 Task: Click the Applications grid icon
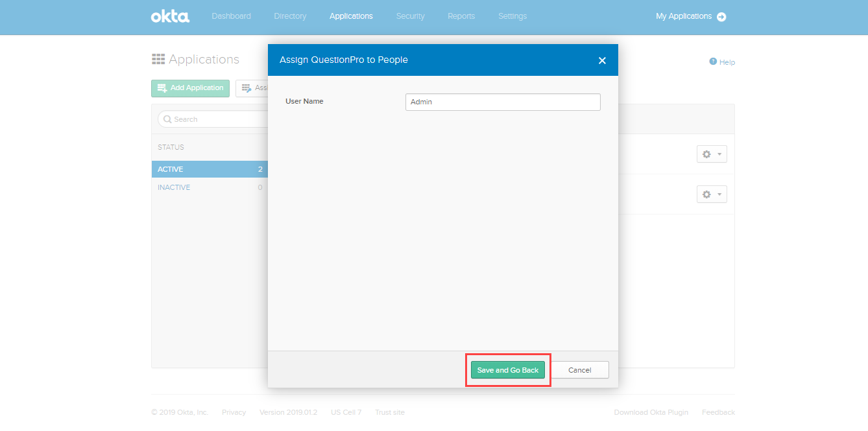tap(158, 60)
